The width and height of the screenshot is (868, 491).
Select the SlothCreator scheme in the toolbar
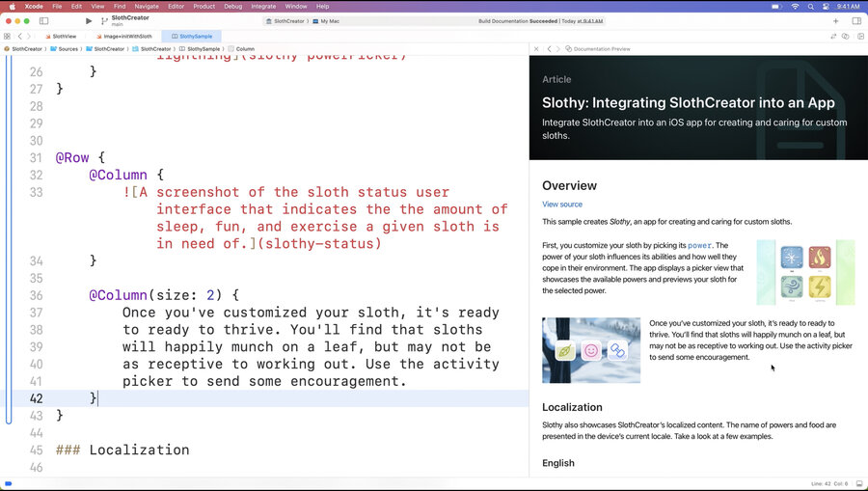pyautogui.click(x=285, y=21)
